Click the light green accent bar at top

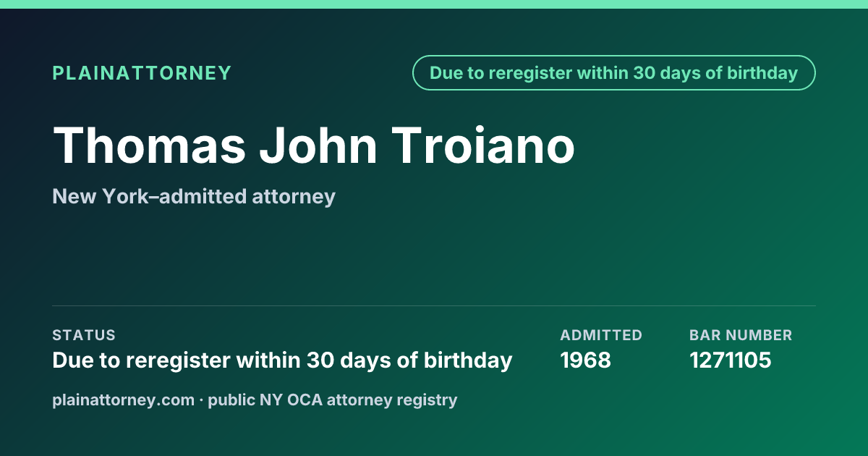pos(434,4)
